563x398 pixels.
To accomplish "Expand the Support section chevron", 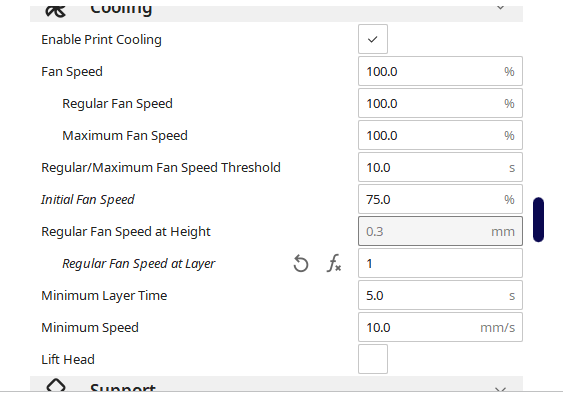I will tap(500, 389).
